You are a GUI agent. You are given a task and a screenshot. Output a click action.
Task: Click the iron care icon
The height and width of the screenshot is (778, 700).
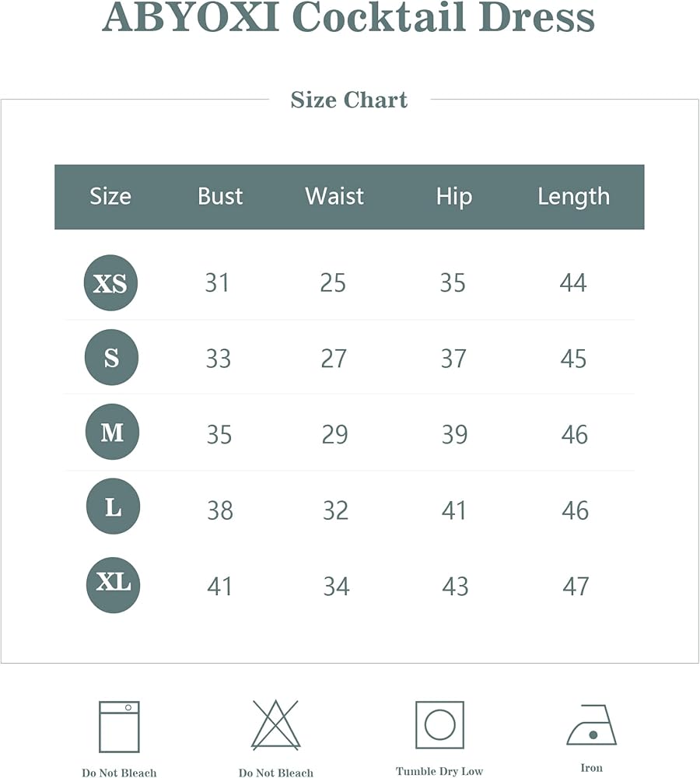click(591, 727)
